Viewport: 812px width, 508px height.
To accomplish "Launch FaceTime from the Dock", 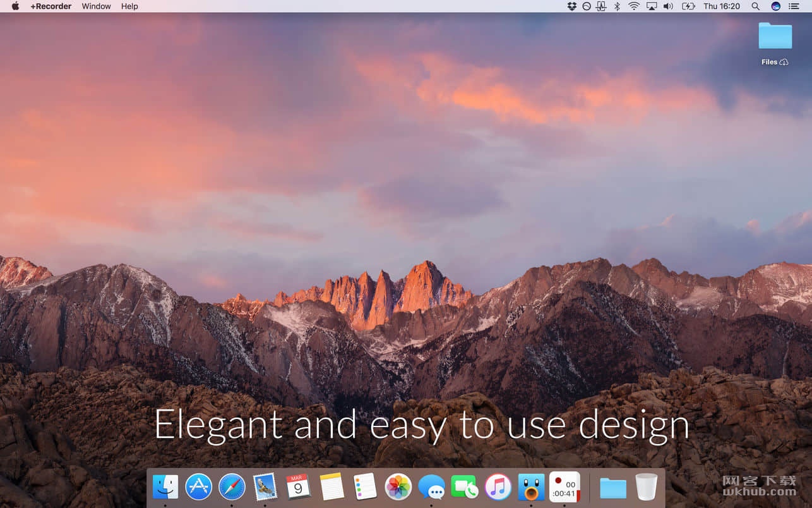I will tap(465, 488).
